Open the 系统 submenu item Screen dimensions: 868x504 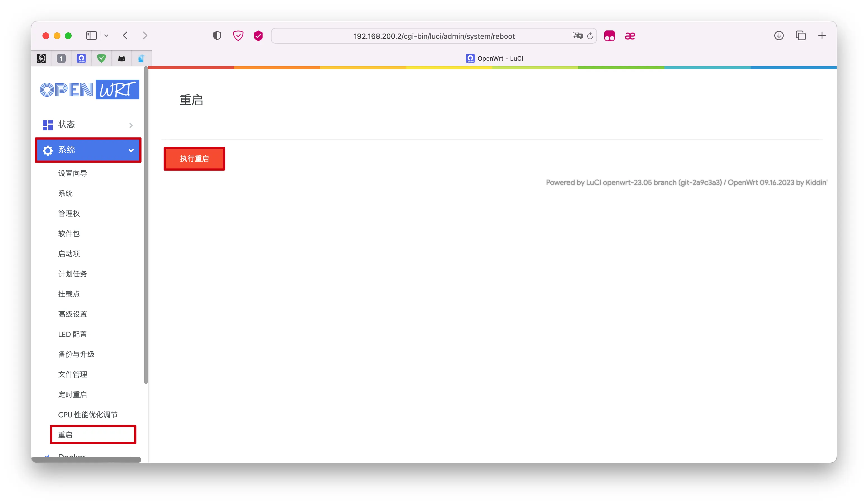point(65,193)
